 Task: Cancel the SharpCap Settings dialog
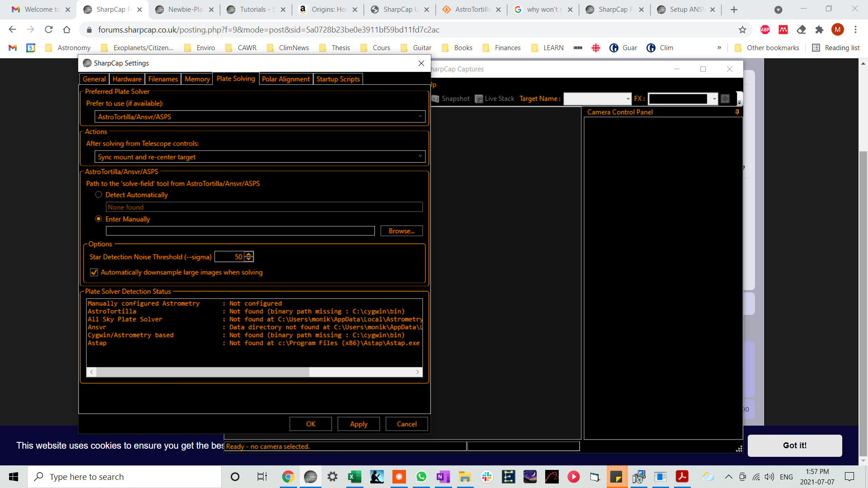406,424
